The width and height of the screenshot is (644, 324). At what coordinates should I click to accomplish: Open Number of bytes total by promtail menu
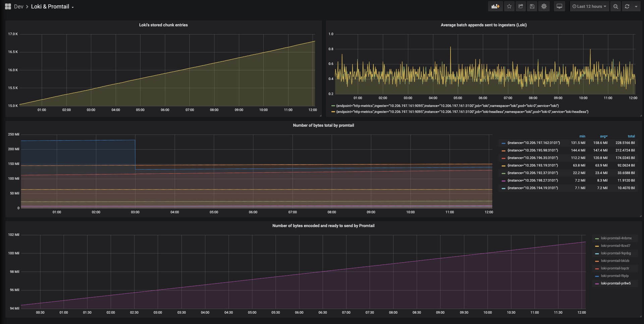coord(323,125)
